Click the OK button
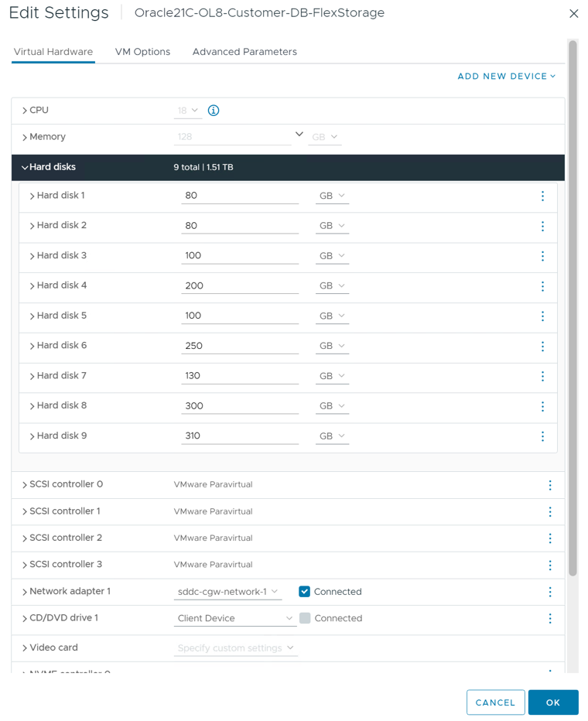This screenshot has width=588, height=721. pos(553,702)
